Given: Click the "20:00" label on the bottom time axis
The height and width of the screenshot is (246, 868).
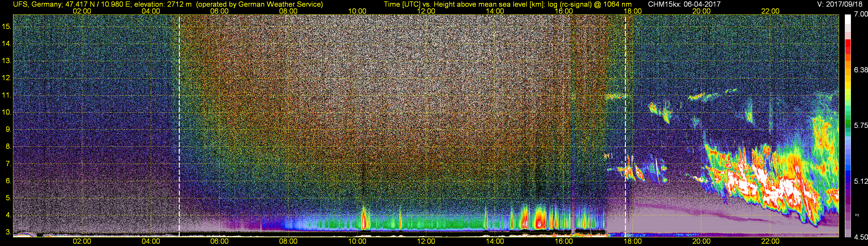Looking at the screenshot, I should tap(702, 241).
